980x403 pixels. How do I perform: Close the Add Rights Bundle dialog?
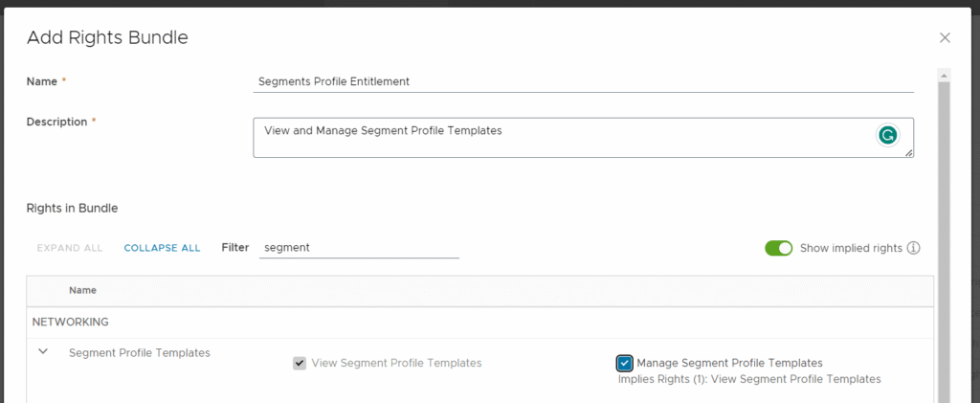pyautogui.click(x=945, y=38)
